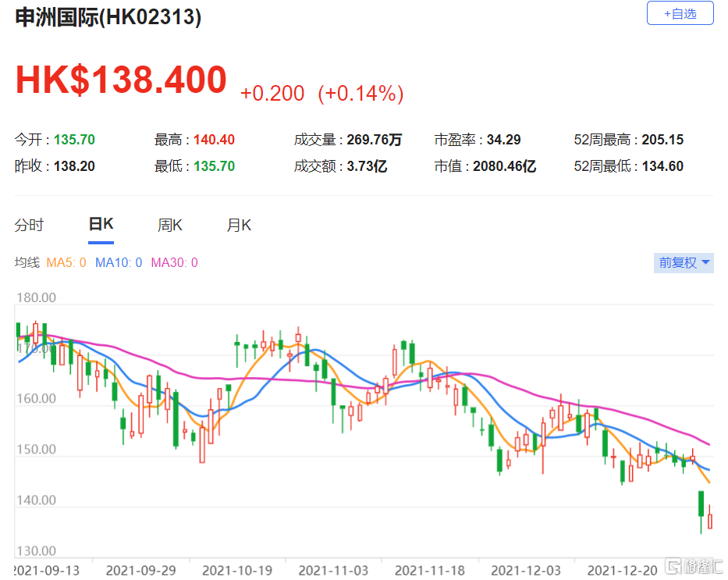
Task: Click the 2021-10-19 date label
Action: pyautogui.click(x=237, y=571)
